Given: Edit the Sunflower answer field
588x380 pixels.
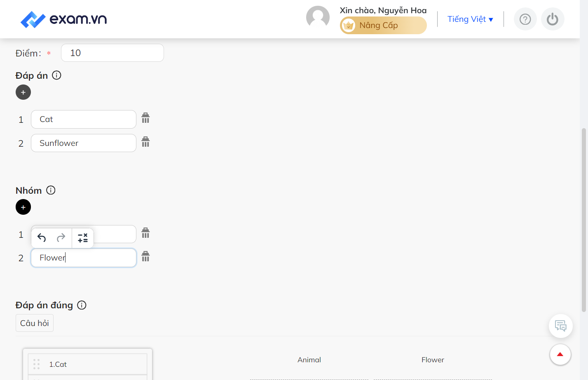Looking at the screenshot, I should (84, 143).
